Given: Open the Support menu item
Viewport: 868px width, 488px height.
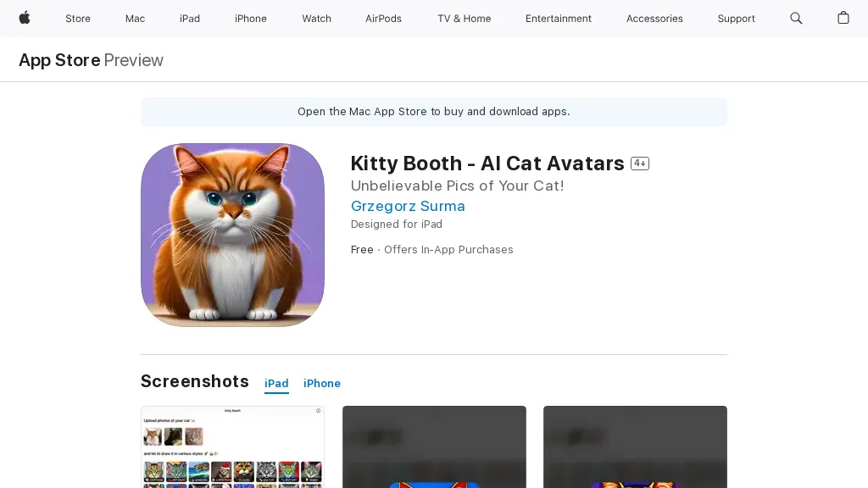Looking at the screenshot, I should [x=736, y=19].
